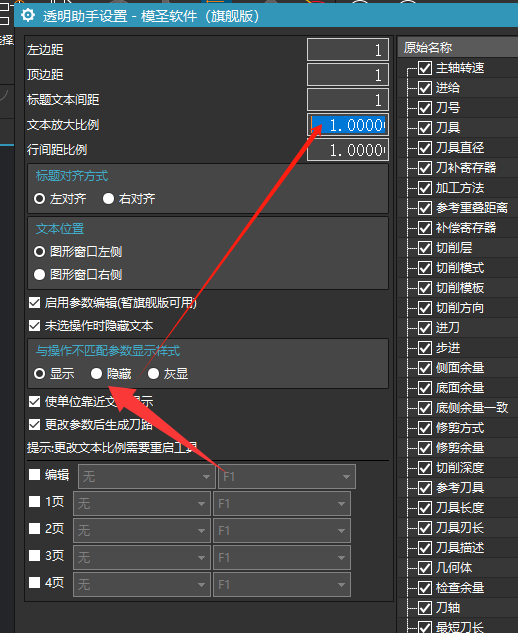Select the 刀具刃长 tree item label

click(x=460, y=528)
